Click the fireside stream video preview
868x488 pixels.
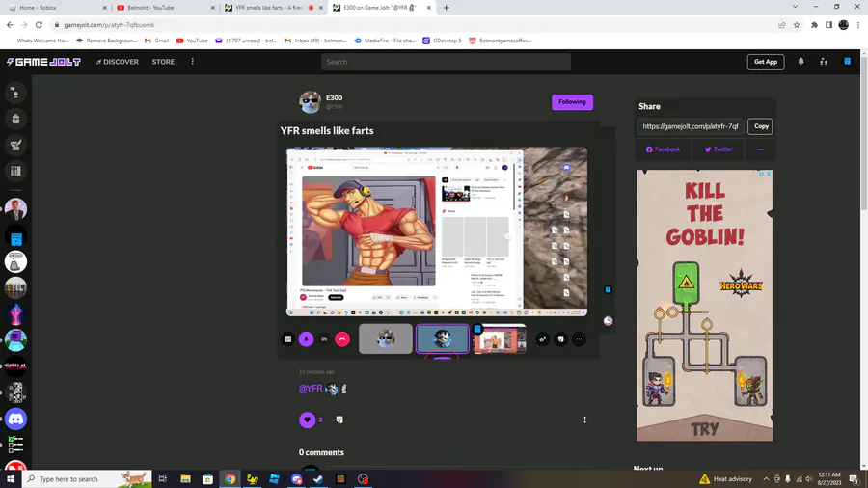pos(436,231)
